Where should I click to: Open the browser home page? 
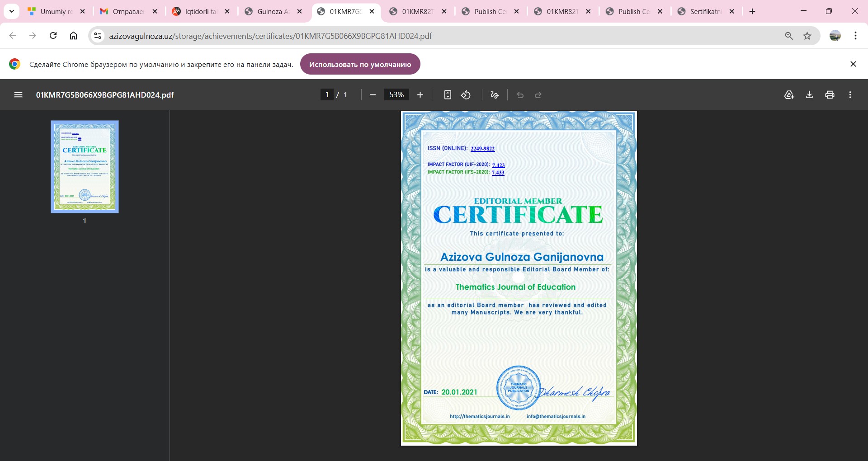pos(73,36)
